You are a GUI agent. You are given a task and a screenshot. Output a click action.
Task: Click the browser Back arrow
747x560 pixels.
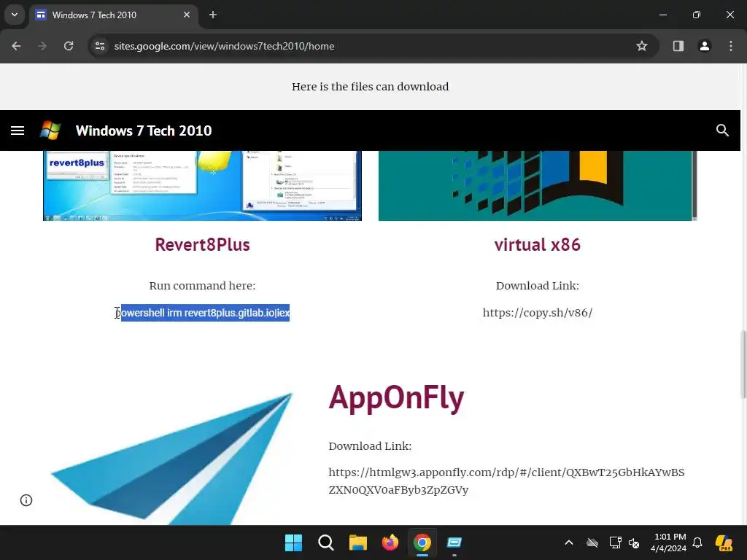pyautogui.click(x=16, y=46)
